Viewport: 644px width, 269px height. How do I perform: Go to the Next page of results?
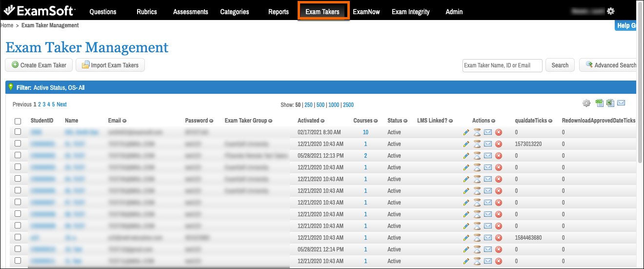61,104
